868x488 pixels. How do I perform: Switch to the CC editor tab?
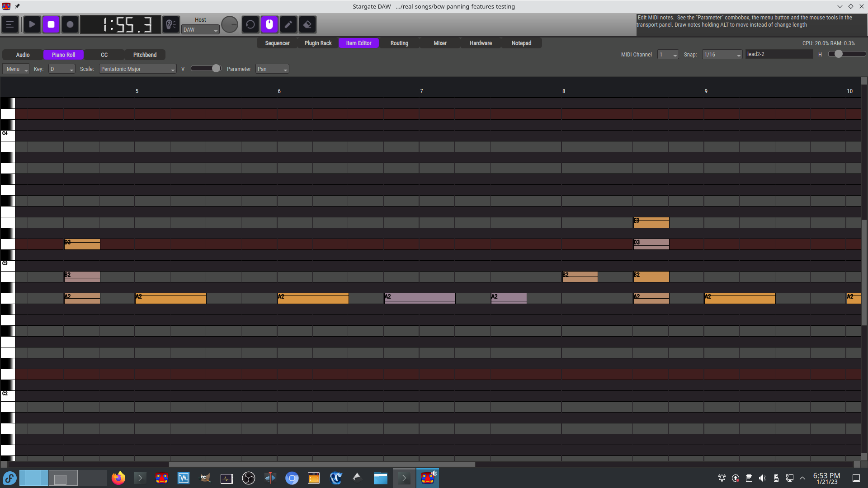[104, 55]
